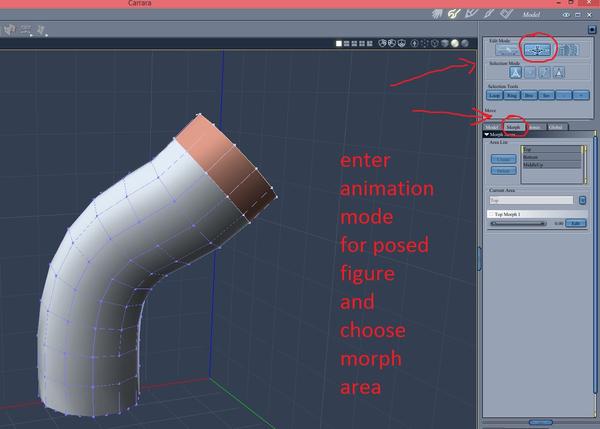The height and width of the screenshot is (429, 600).
Task: Toggle the properties tray square icon
Action: click(592, 29)
